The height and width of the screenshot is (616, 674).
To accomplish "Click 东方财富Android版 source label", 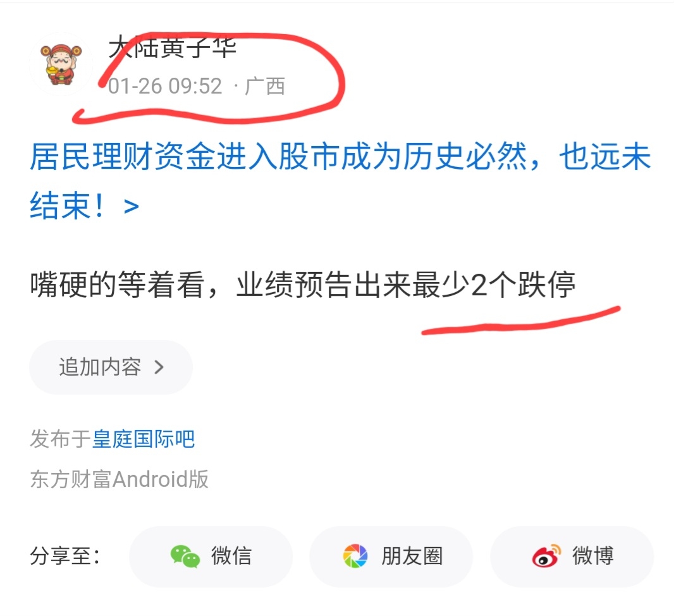I will [x=119, y=479].
